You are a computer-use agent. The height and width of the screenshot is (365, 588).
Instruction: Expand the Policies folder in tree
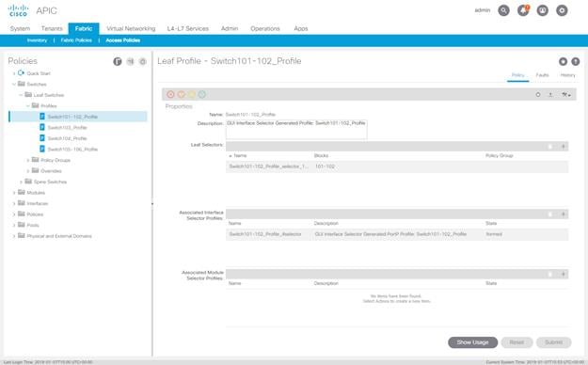pyautogui.click(x=14, y=214)
